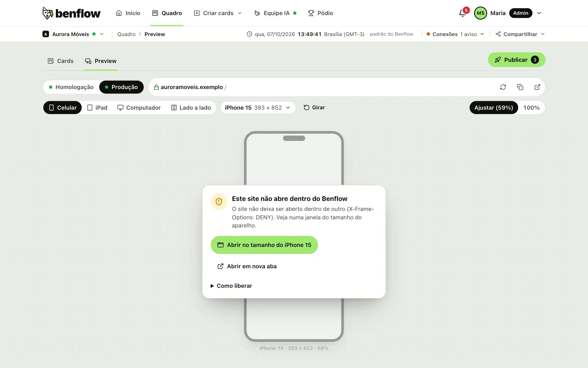The width and height of the screenshot is (588, 368).
Task: Expand the Como liberar section
Action: coord(231,286)
